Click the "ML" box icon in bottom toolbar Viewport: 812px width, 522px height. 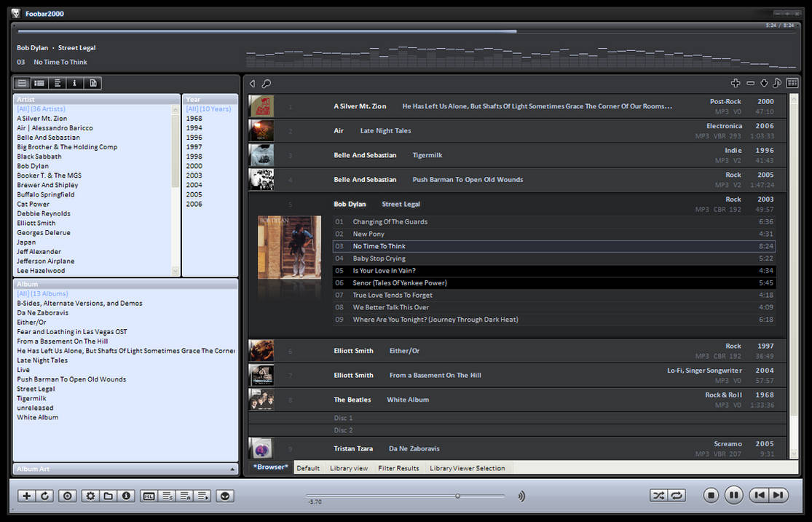pos(149,496)
